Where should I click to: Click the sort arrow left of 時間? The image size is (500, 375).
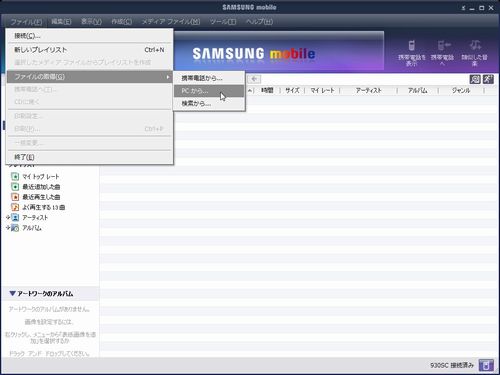250,90
